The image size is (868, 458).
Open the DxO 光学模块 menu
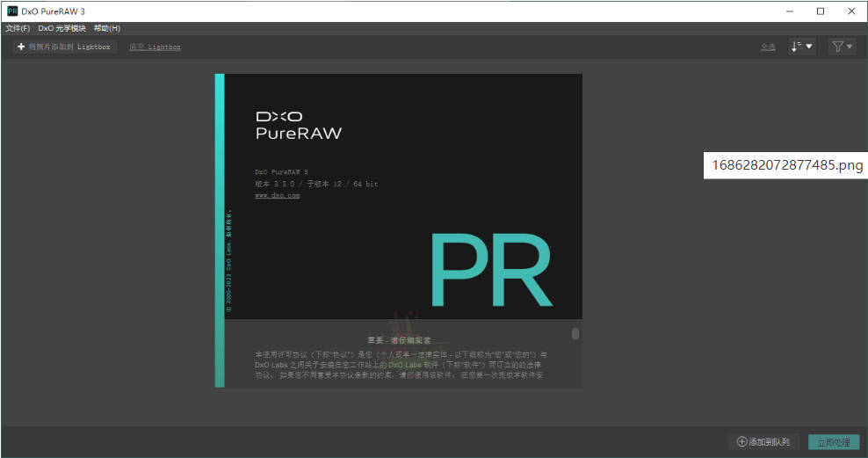click(x=62, y=28)
